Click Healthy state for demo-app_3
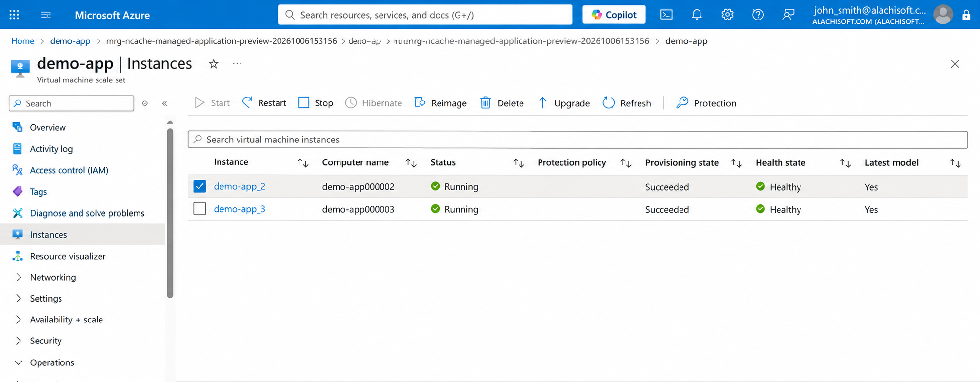Image resolution: width=980 pixels, height=382 pixels. click(778, 209)
